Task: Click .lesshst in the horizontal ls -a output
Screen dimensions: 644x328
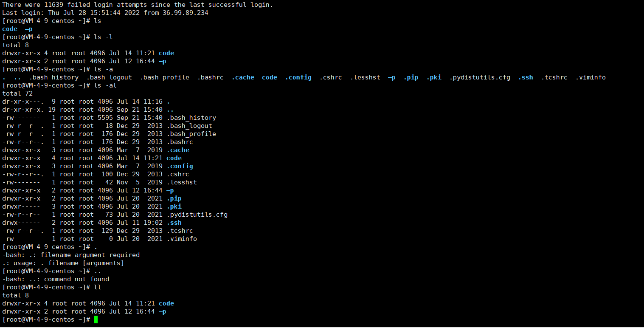Action: (x=365, y=77)
